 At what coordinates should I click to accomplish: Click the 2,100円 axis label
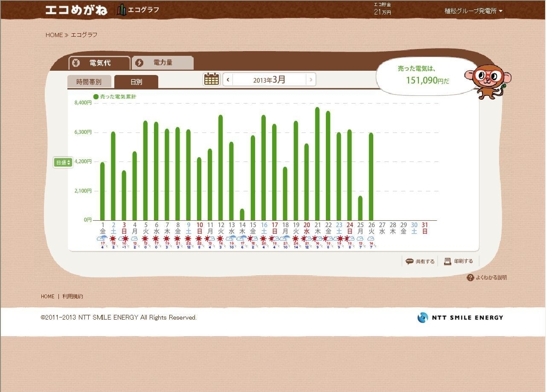(83, 191)
